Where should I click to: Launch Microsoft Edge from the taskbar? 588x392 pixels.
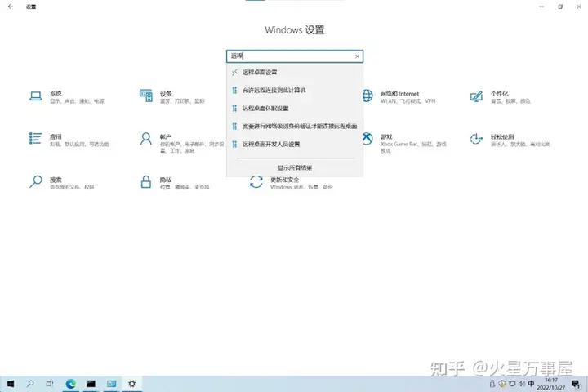[70, 384]
